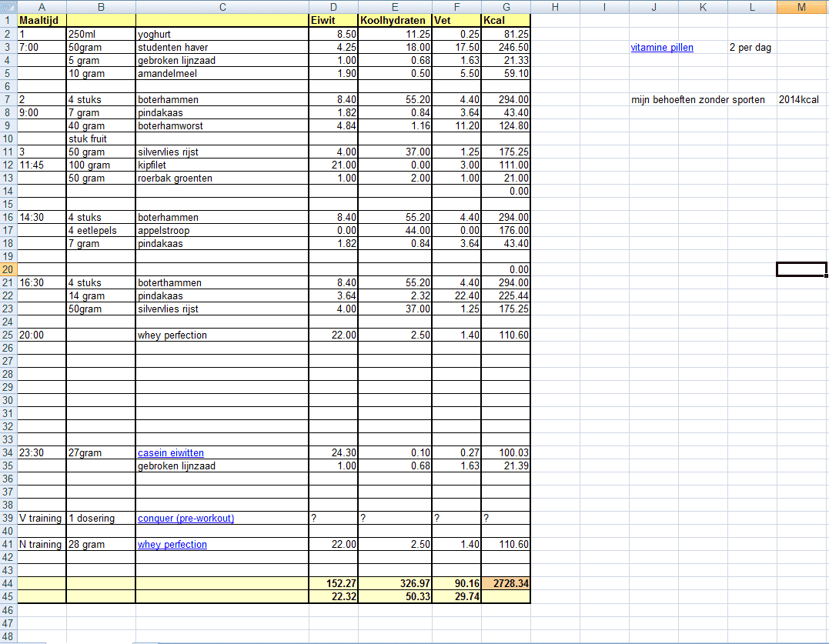Click the orange total cell showing 2728.34
This screenshot has height=644, width=829.
pos(506,584)
